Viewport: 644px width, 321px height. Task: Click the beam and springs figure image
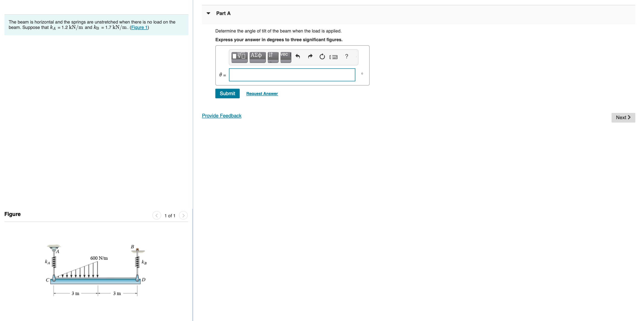96,270
